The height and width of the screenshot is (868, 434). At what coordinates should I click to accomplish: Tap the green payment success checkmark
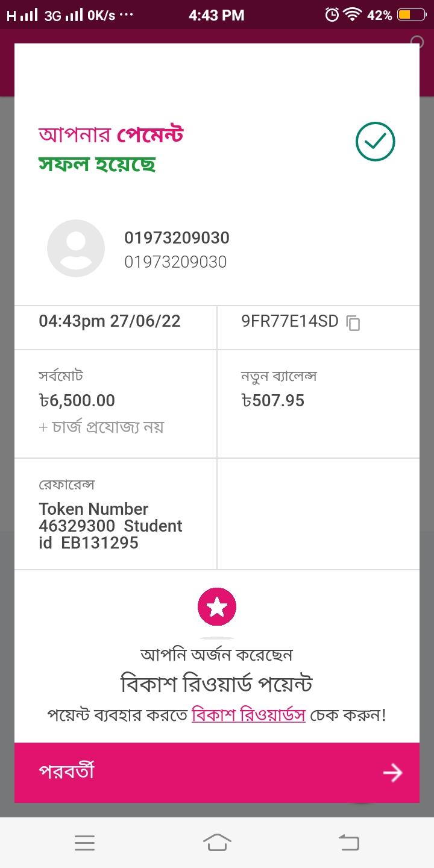[375, 142]
